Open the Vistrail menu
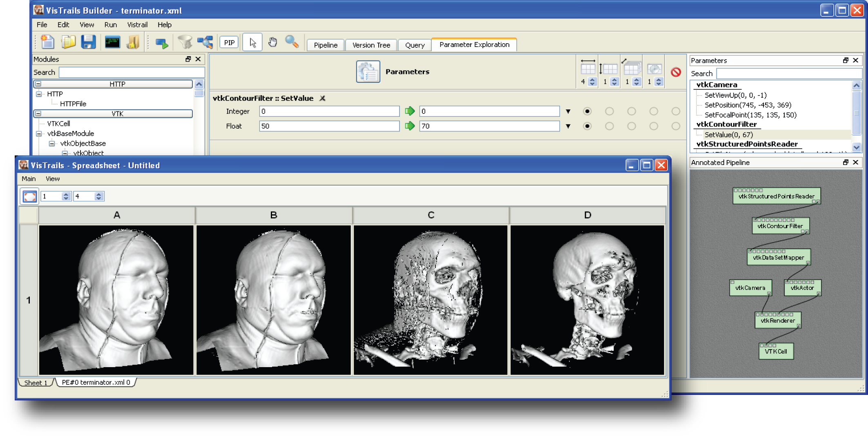Screen dimensions: 868x439 pyautogui.click(x=137, y=25)
